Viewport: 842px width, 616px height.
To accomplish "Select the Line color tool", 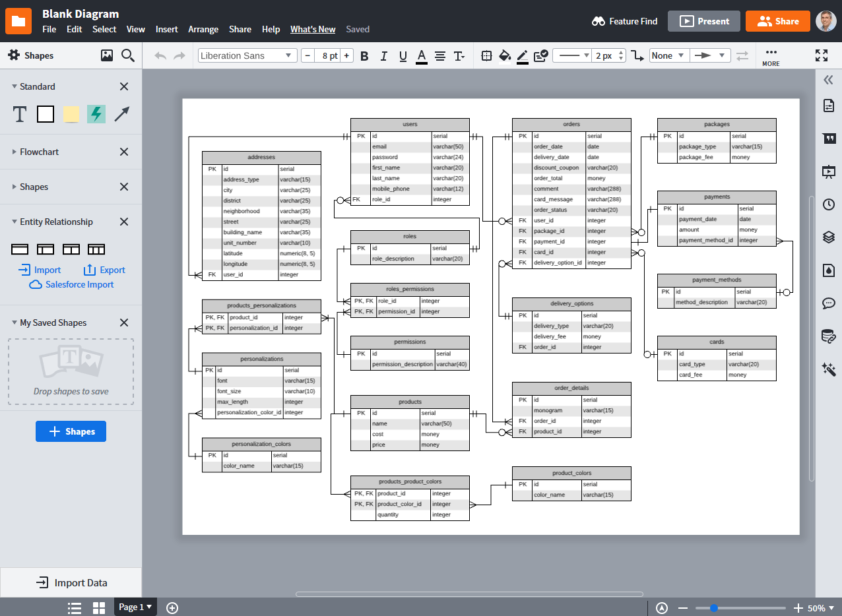I will 523,56.
